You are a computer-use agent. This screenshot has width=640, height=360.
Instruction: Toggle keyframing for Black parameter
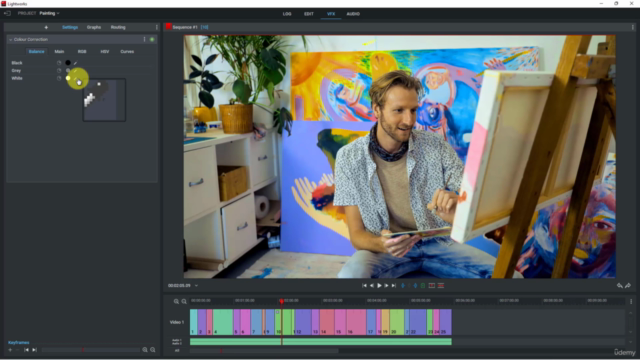click(x=59, y=63)
